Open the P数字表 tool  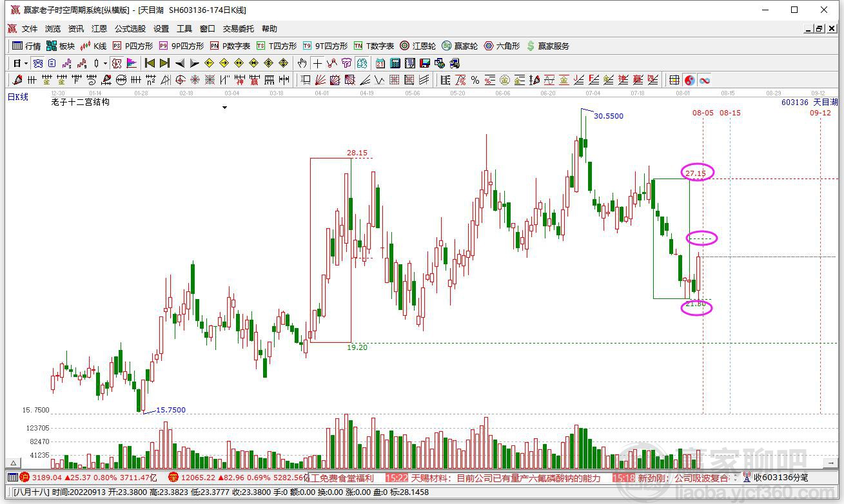coord(230,46)
